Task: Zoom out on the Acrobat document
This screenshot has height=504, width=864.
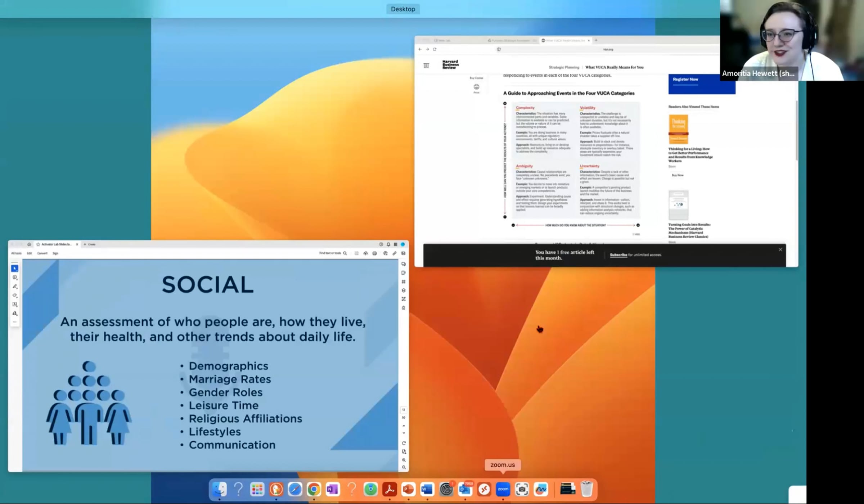Action: [x=404, y=467]
